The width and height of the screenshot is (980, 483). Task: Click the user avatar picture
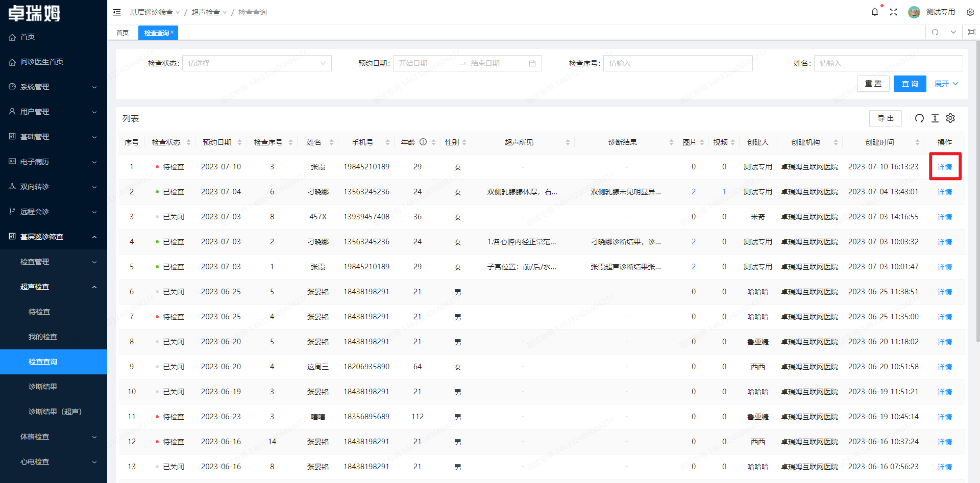click(914, 12)
